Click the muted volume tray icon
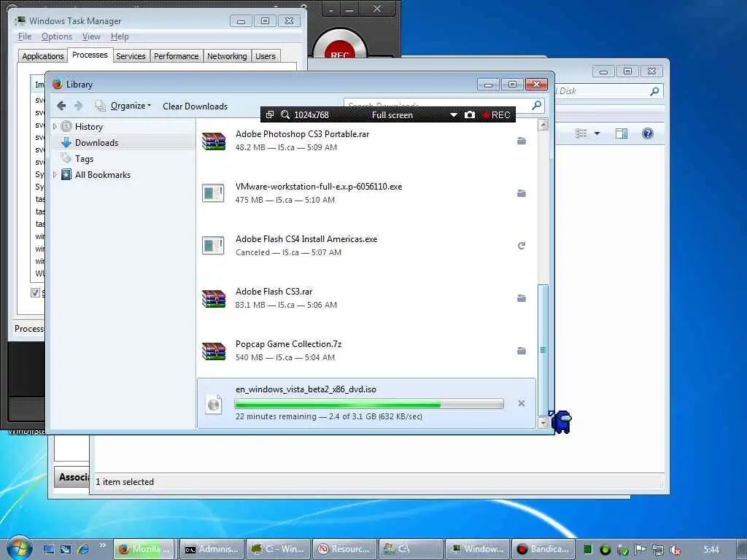Image resolution: width=747 pixels, height=560 pixels. (x=676, y=550)
